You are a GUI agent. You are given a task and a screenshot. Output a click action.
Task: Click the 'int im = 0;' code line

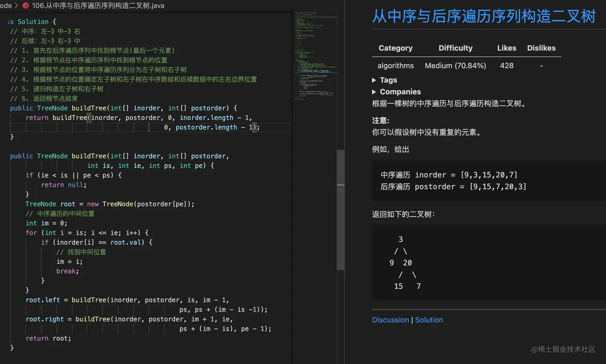click(x=46, y=223)
